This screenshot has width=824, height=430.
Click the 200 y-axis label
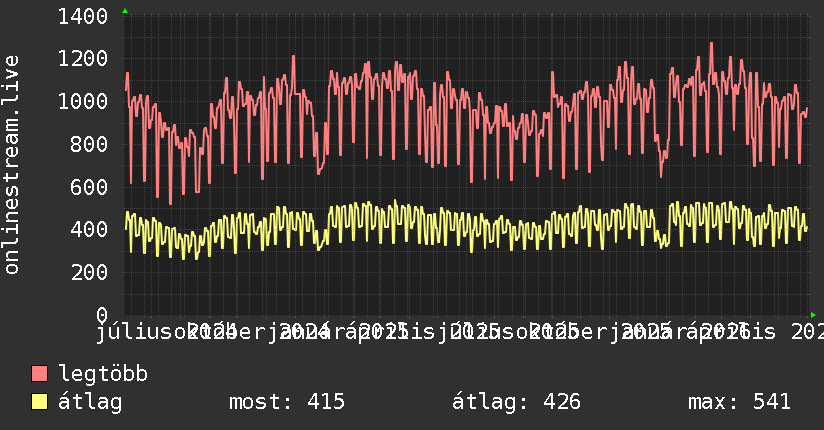89,272
